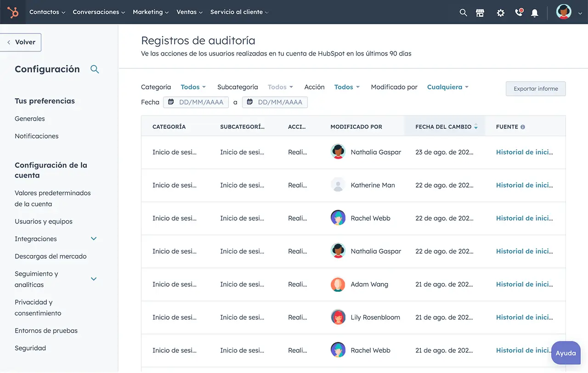Open the calling phone icon with notification dot

click(518, 12)
